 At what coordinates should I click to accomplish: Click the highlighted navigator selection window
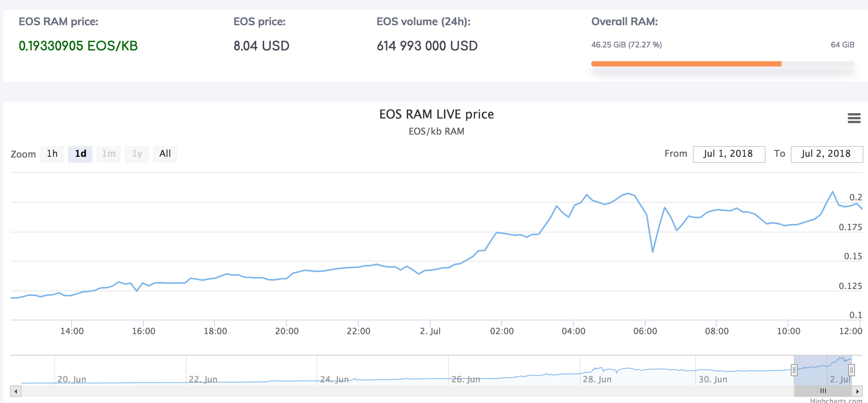click(x=823, y=370)
